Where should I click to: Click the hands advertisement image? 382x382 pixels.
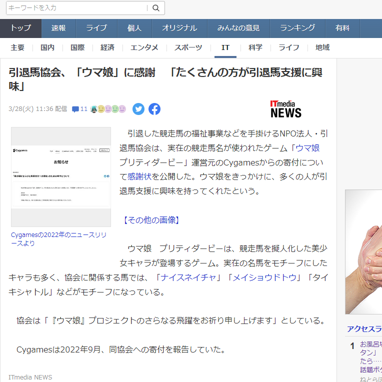pos(364,252)
